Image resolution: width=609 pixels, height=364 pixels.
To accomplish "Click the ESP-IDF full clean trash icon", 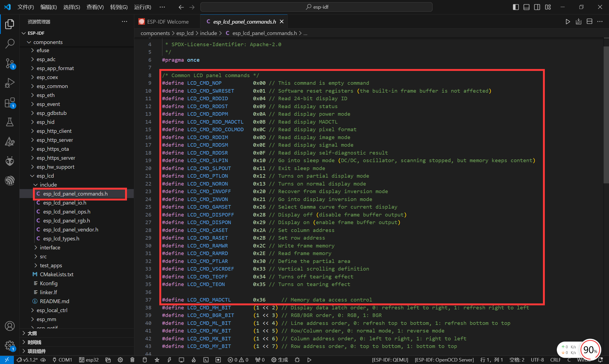I will coord(132,360).
